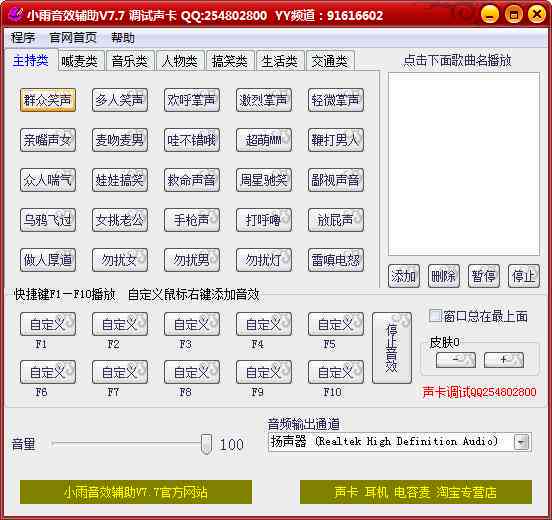Stop song playback with 停止 button
552x520 pixels.
pyautogui.click(x=524, y=276)
